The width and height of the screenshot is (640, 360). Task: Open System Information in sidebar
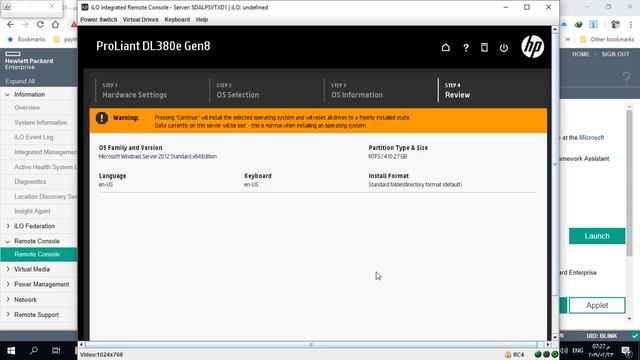pos(40,122)
